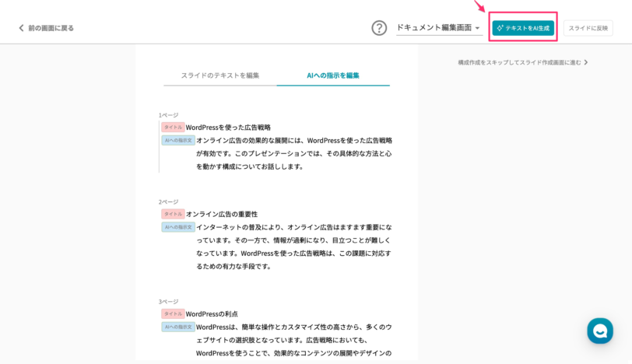Select the AIへの指示を編集 tab
Screen dimensions: 632x364
pos(333,75)
